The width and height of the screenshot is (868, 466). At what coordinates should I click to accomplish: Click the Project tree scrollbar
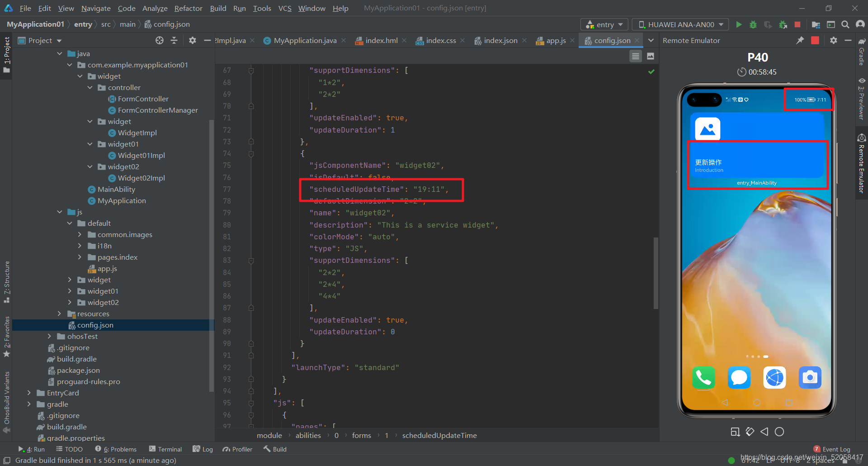(211, 256)
